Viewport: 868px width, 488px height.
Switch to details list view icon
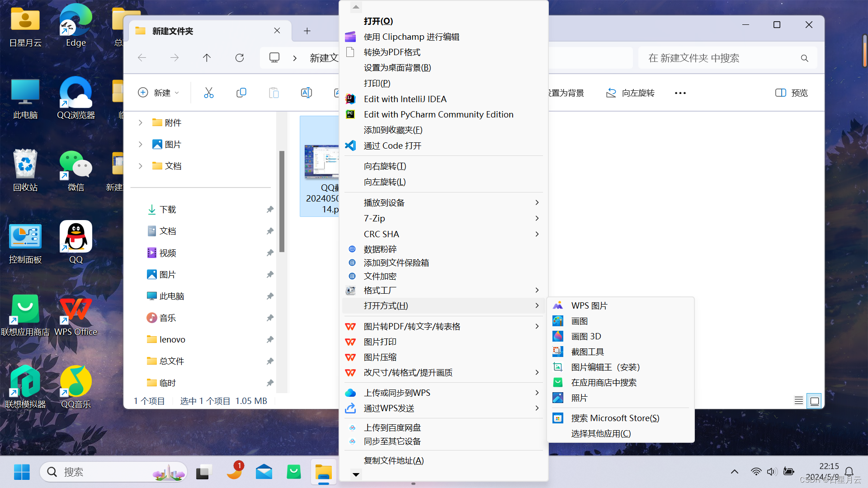click(799, 401)
